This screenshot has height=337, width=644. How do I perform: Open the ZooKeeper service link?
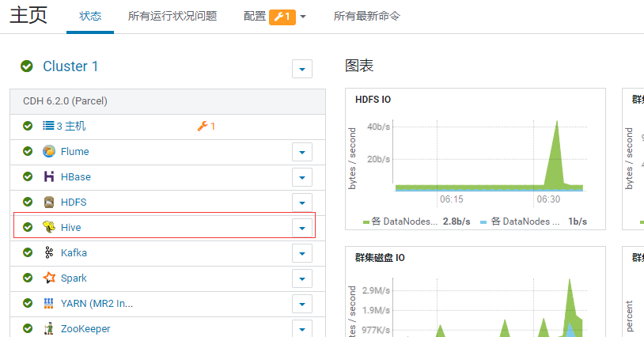click(x=85, y=329)
